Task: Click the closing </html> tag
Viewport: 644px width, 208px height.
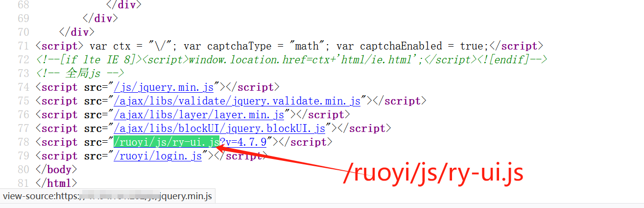Action: (x=56, y=183)
